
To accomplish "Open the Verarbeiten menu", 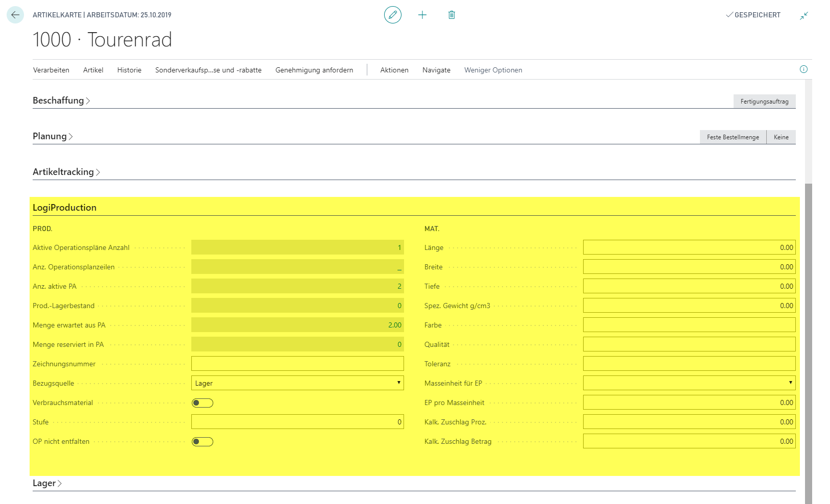I will 51,70.
